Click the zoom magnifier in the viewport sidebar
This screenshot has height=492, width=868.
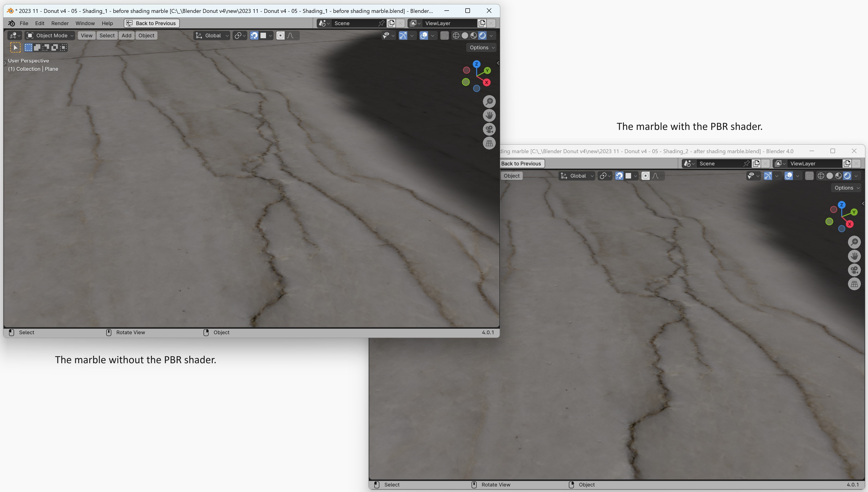(x=490, y=101)
